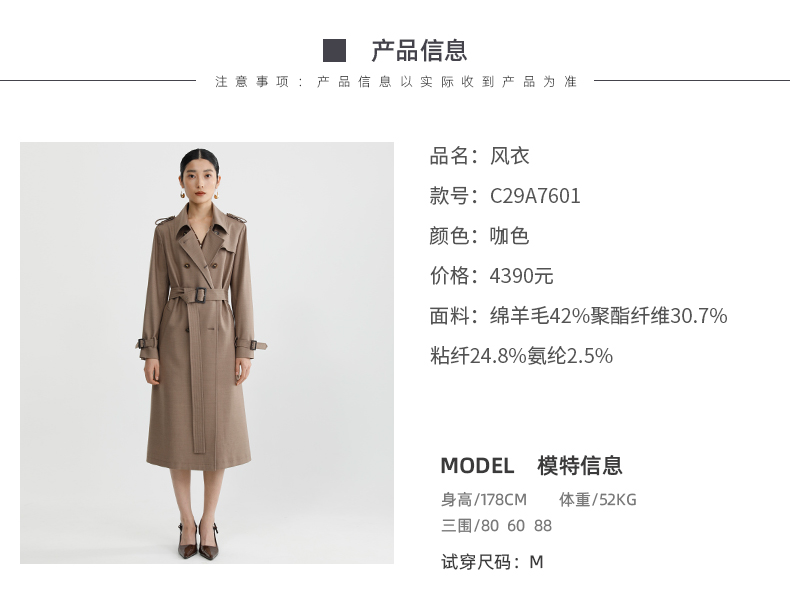The height and width of the screenshot is (613, 790).
Task: Click the fabric line 粘纤24.8%氨纶2.5%
Action: [x=521, y=356]
